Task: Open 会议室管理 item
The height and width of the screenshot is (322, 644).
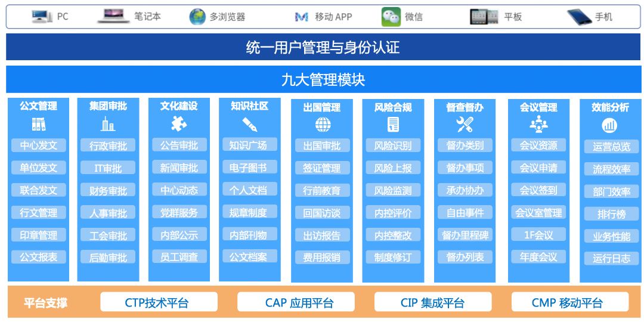Action: 538,212
